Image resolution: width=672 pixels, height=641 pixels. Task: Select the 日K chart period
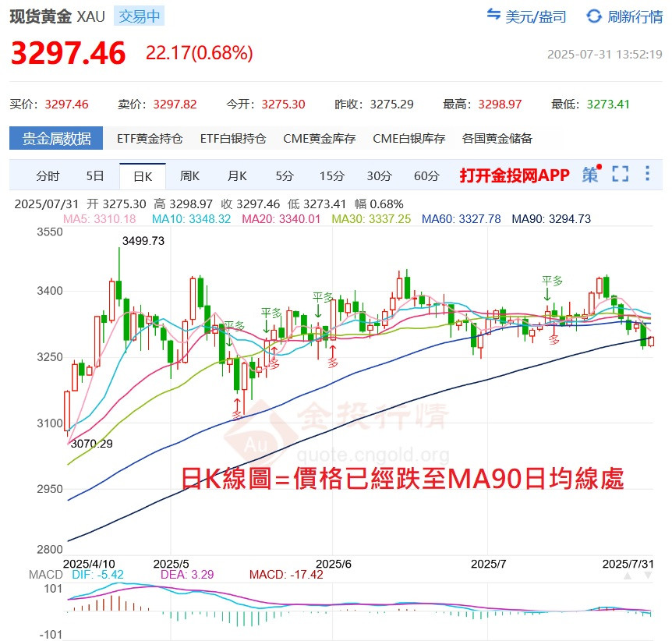click(143, 176)
